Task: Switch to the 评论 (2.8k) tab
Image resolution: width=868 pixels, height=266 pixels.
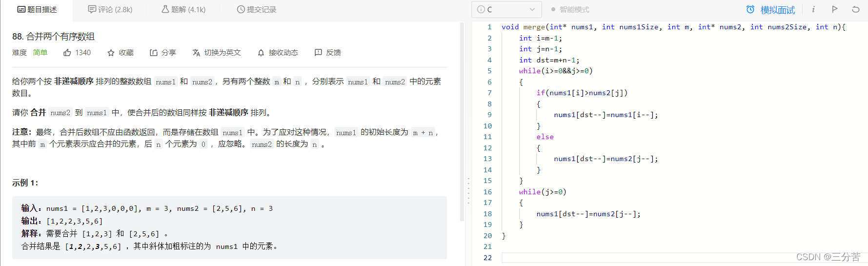Action: [x=110, y=10]
